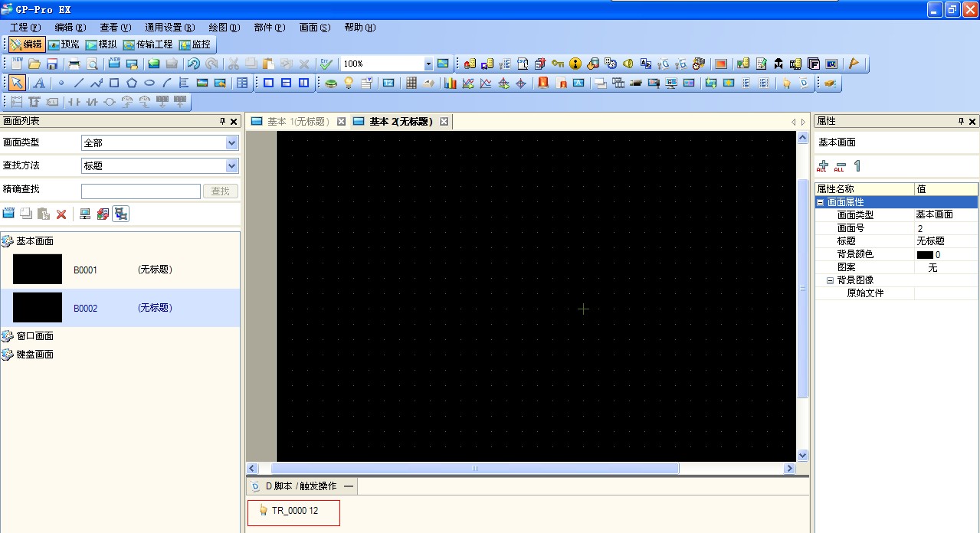This screenshot has height=533, width=980.
Task: Pin the 画面列表 panel
Action: click(222, 122)
